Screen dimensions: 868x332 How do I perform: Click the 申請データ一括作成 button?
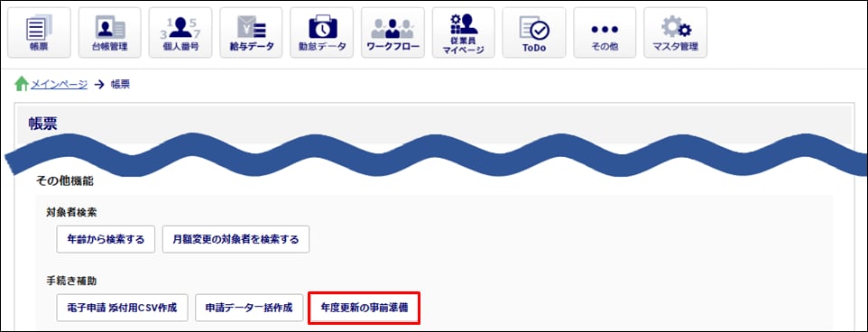pos(248,308)
